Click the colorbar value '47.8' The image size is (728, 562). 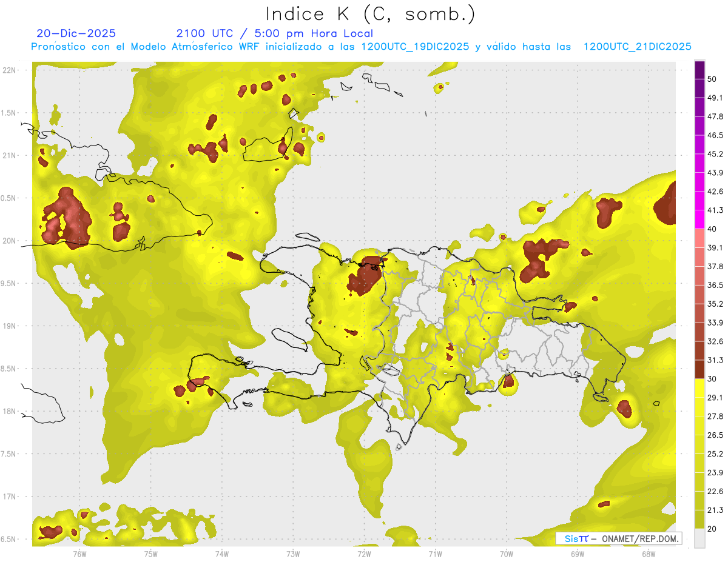point(715,116)
